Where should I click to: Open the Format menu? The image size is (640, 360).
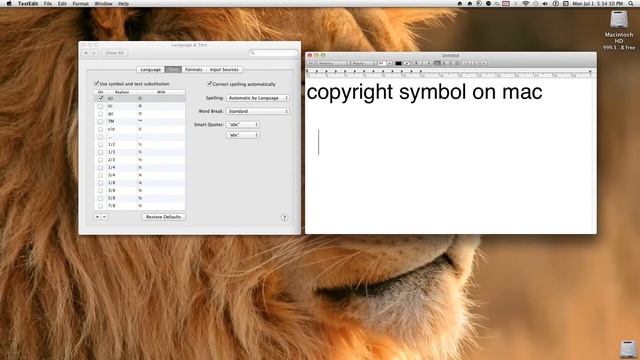click(x=80, y=3)
